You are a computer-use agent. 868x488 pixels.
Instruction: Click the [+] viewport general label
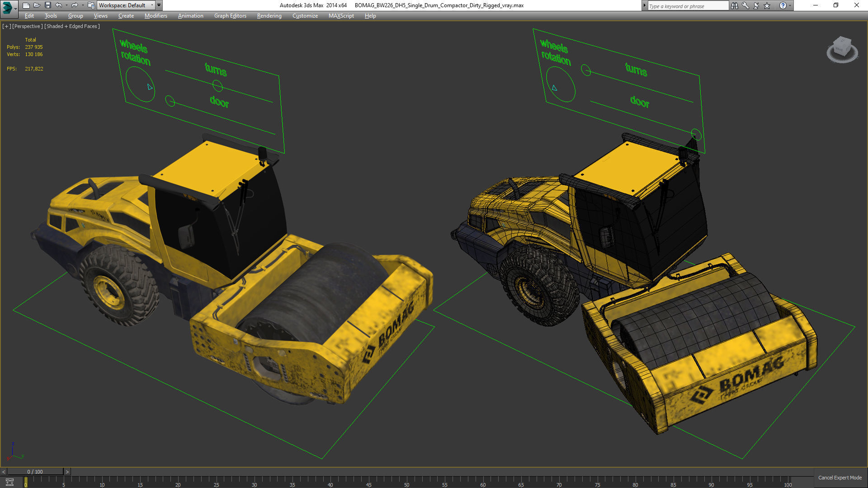[6, 26]
